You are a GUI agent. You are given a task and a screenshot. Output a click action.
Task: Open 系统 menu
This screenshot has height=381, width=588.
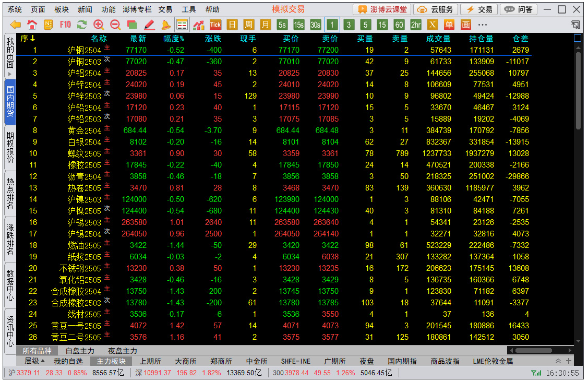pyautogui.click(x=15, y=9)
